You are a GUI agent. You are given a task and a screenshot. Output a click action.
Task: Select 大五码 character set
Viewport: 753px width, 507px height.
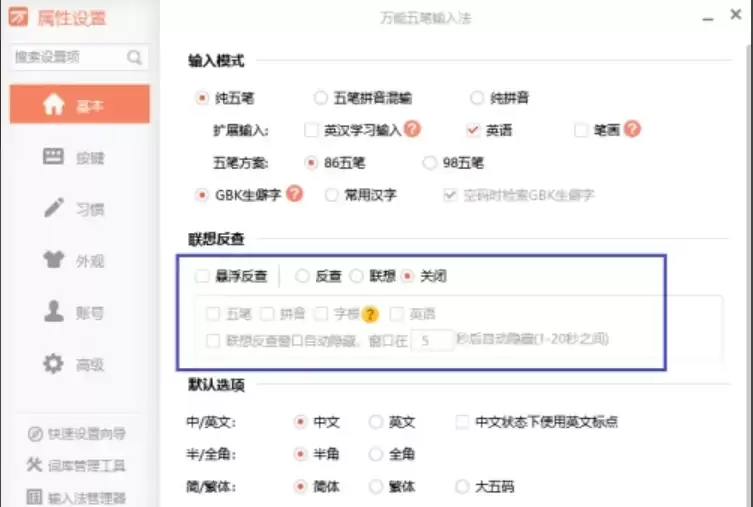coord(462,486)
